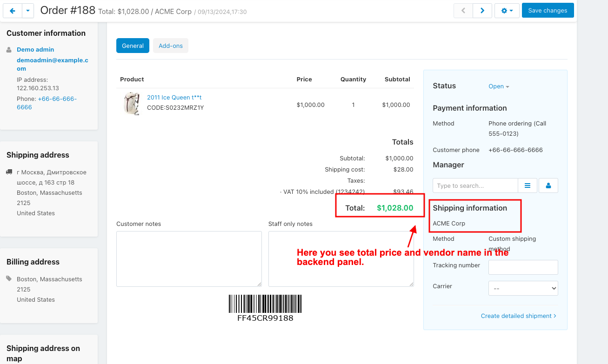The height and width of the screenshot is (364, 608).
Task: Open the dropdown beside the back arrow
Action: [x=28, y=11]
